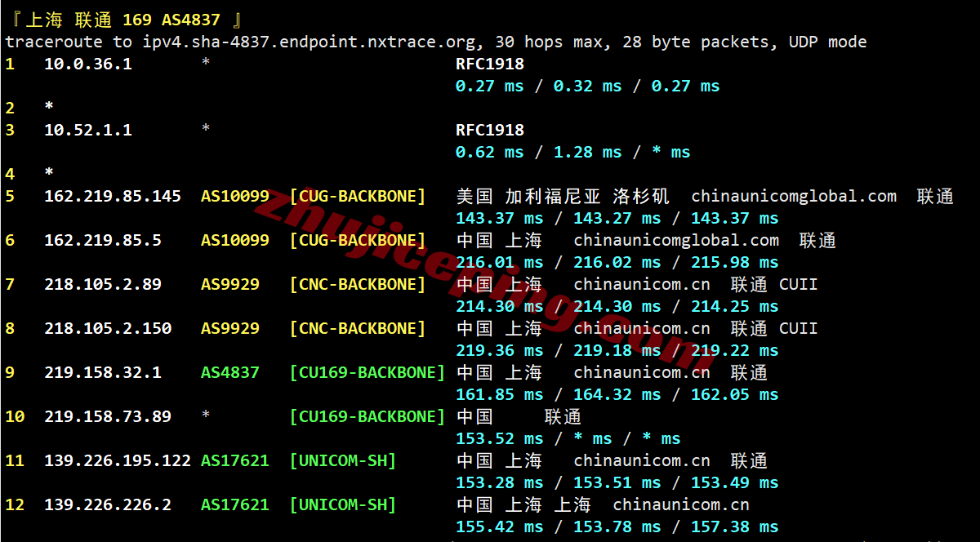Screen dimensions: 980x542
Task: Click chinaunicom.cn on the 139.226.226.2 row
Action: coord(681,504)
